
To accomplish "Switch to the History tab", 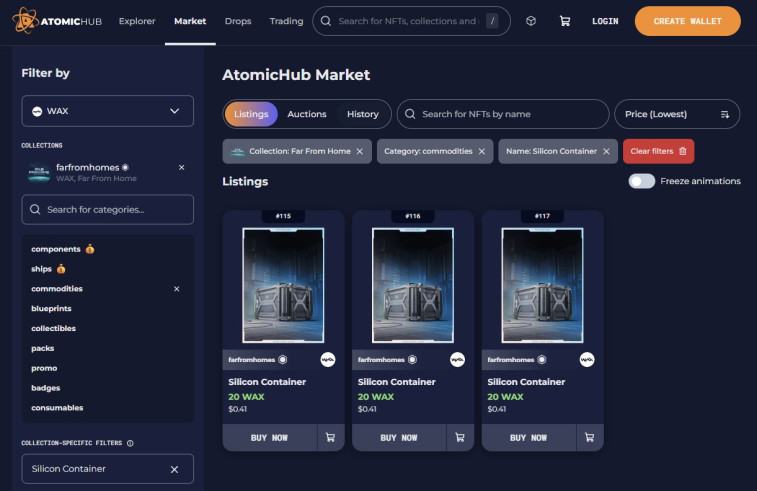I will point(363,114).
